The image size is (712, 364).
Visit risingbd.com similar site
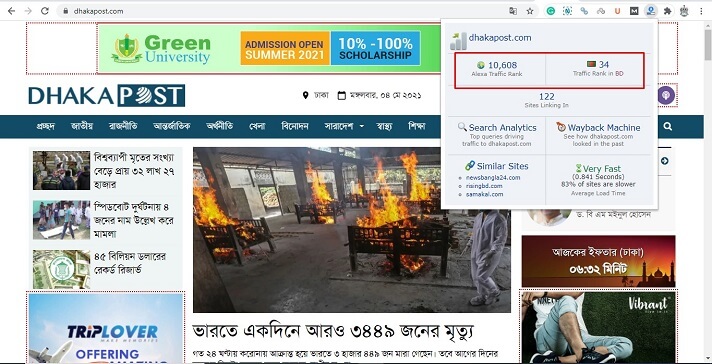click(x=484, y=186)
